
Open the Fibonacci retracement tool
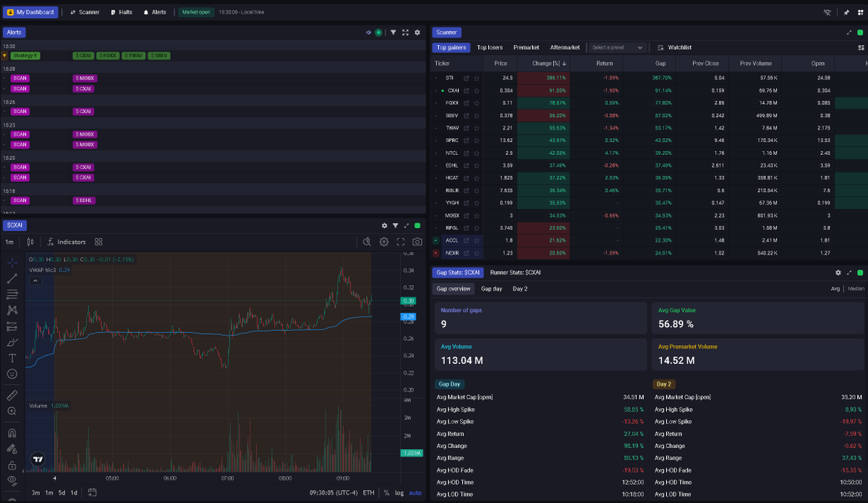point(12,294)
